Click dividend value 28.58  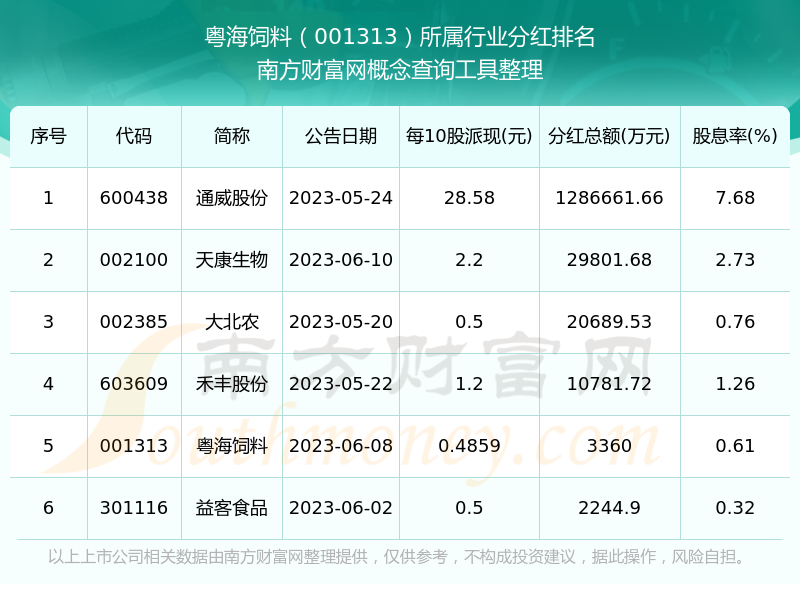(x=469, y=198)
